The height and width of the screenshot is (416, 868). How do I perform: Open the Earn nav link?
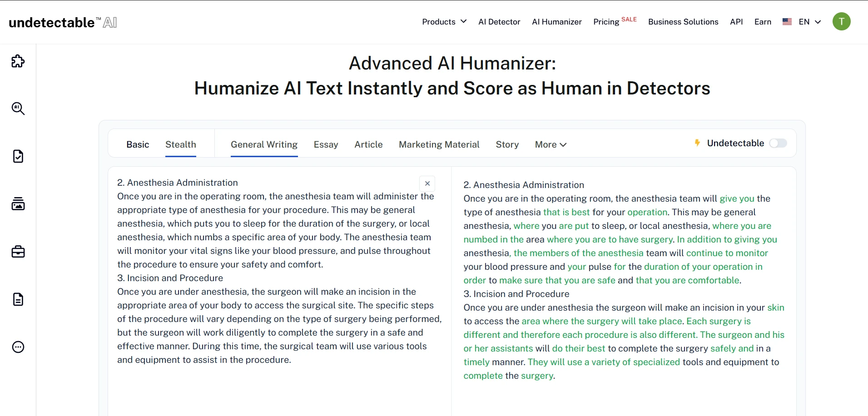763,22
